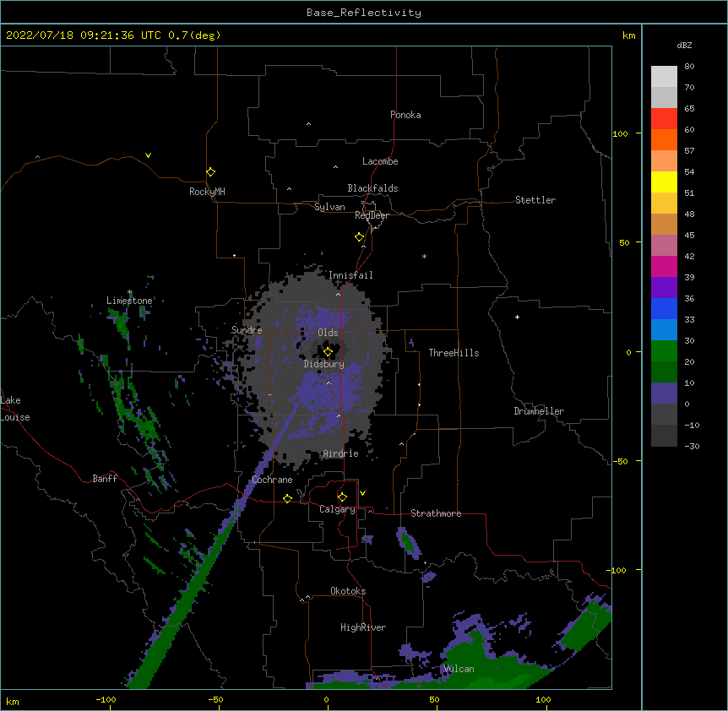
Task: Click the Innisfail town label
Action: click(350, 275)
